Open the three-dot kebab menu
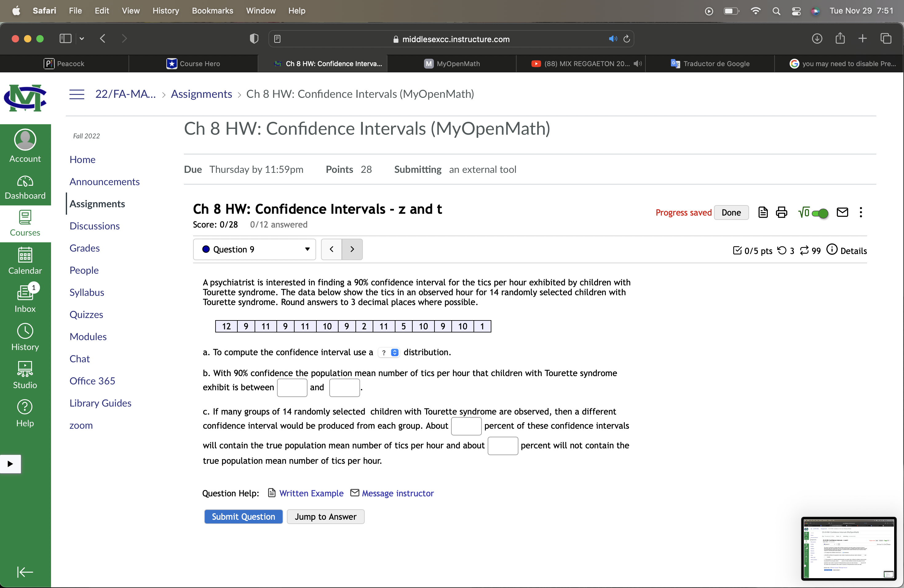904x588 pixels. (860, 212)
